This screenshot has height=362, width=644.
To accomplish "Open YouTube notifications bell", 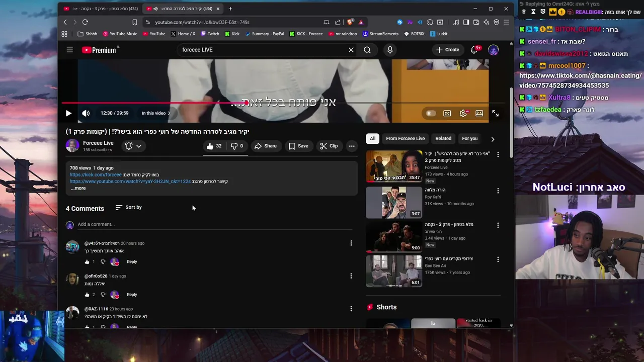I will (474, 50).
